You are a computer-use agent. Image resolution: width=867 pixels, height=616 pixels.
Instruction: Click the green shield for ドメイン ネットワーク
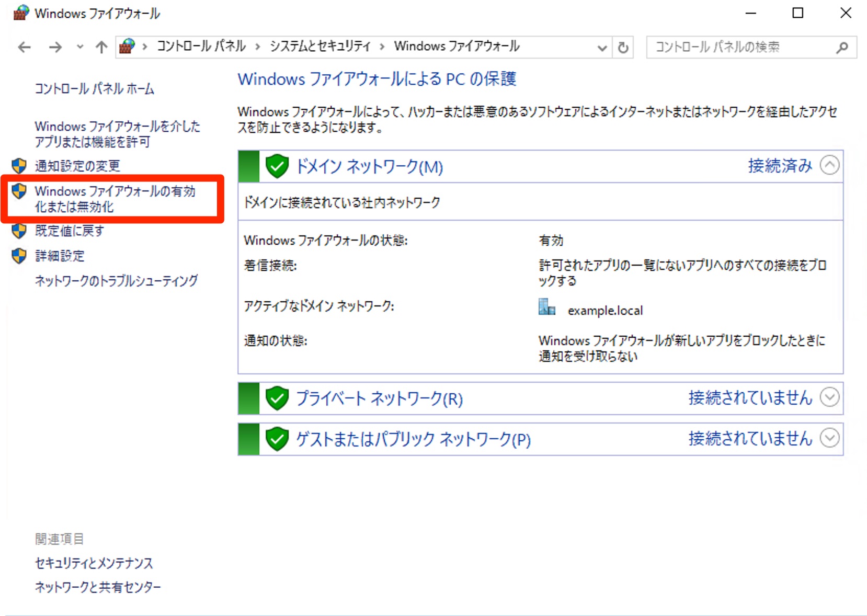277,166
